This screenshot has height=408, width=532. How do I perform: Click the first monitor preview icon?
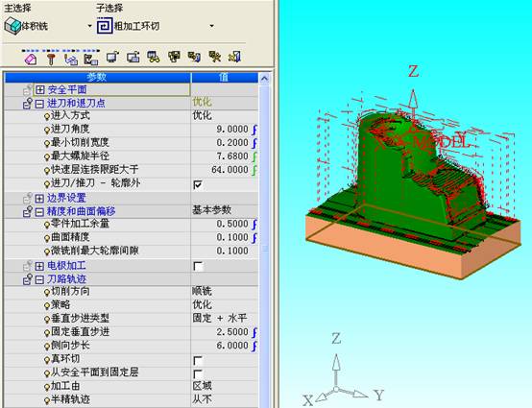pyautogui.click(x=112, y=57)
